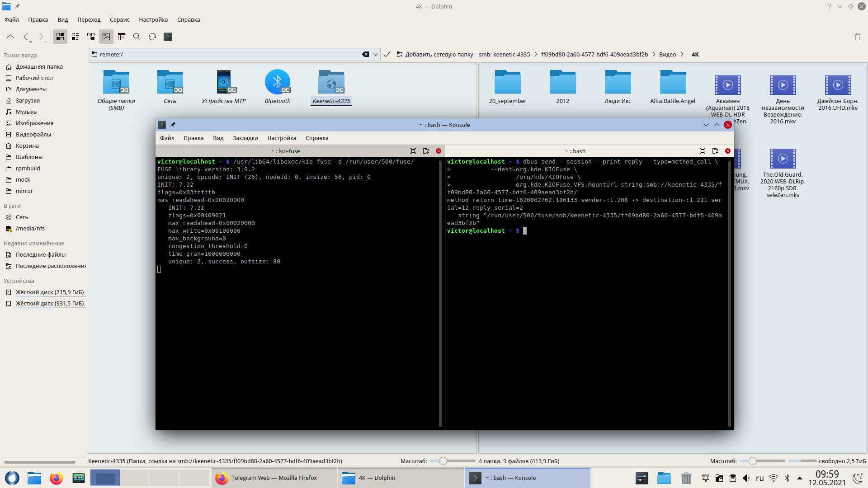The image size is (868, 488).
Task: Clear the remote:/ location field text
Action: (365, 54)
